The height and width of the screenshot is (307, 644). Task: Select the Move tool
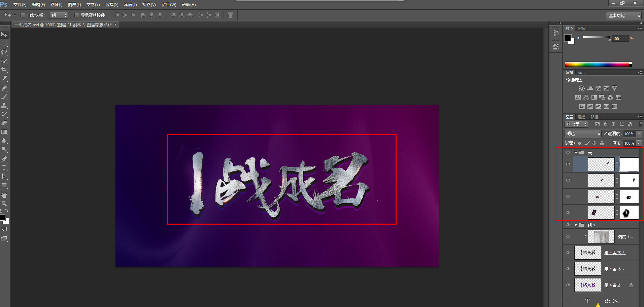tap(4, 34)
